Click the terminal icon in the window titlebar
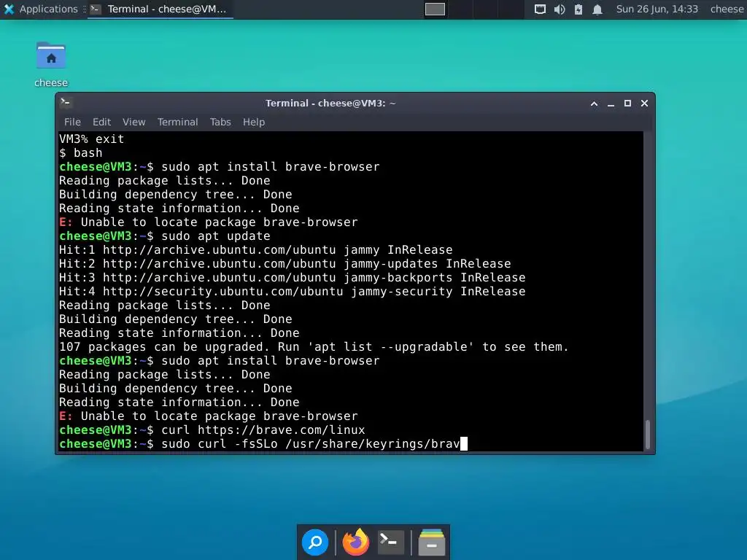 [x=66, y=102]
